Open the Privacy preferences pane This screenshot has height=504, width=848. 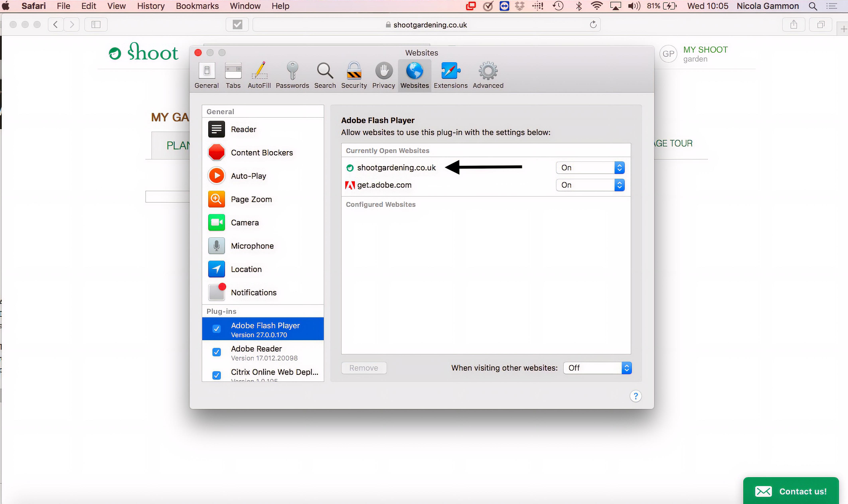pos(383,75)
